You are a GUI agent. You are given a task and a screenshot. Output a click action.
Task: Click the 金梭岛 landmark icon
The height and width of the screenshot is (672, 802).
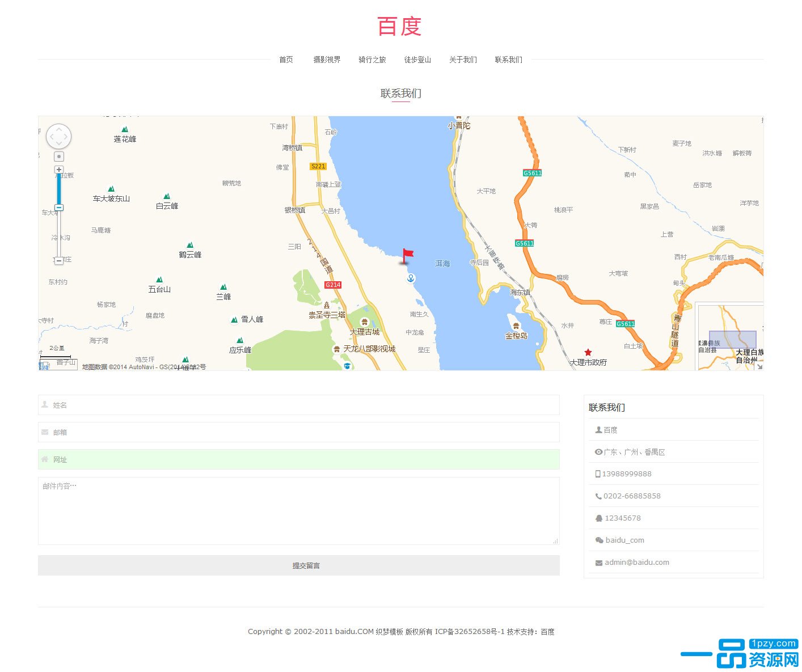[x=516, y=326]
